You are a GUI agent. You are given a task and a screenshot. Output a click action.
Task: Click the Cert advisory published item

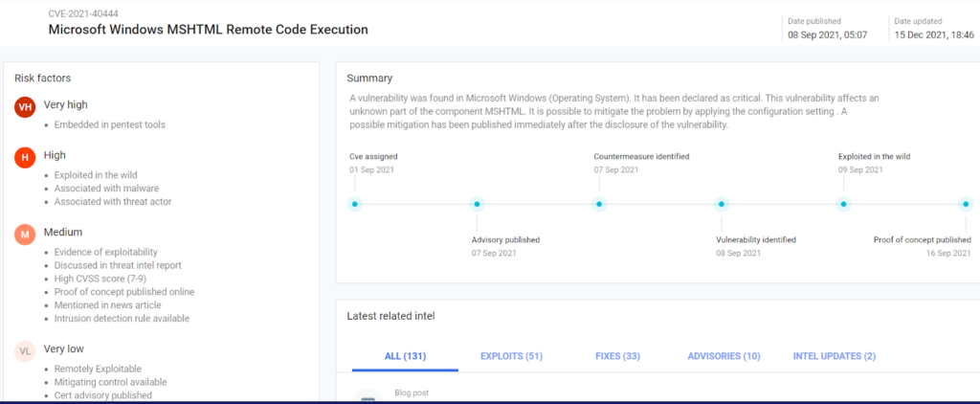pos(103,395)
